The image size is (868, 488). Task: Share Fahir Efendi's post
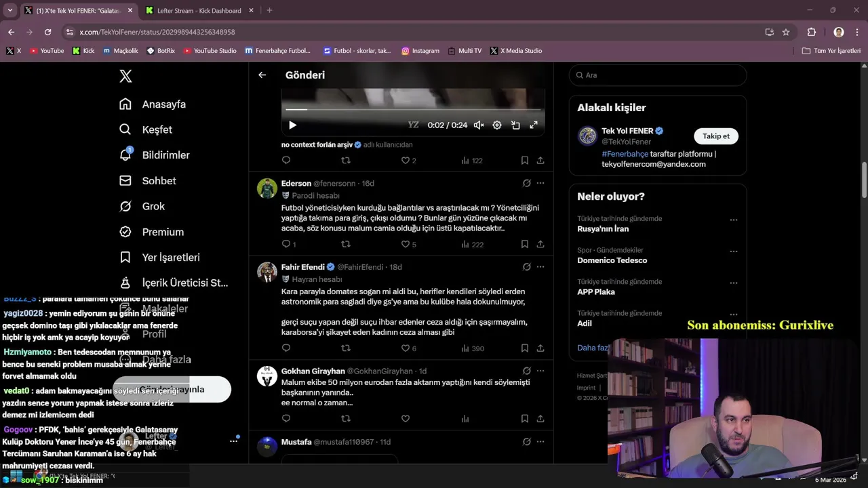click(x=540, y=348)
